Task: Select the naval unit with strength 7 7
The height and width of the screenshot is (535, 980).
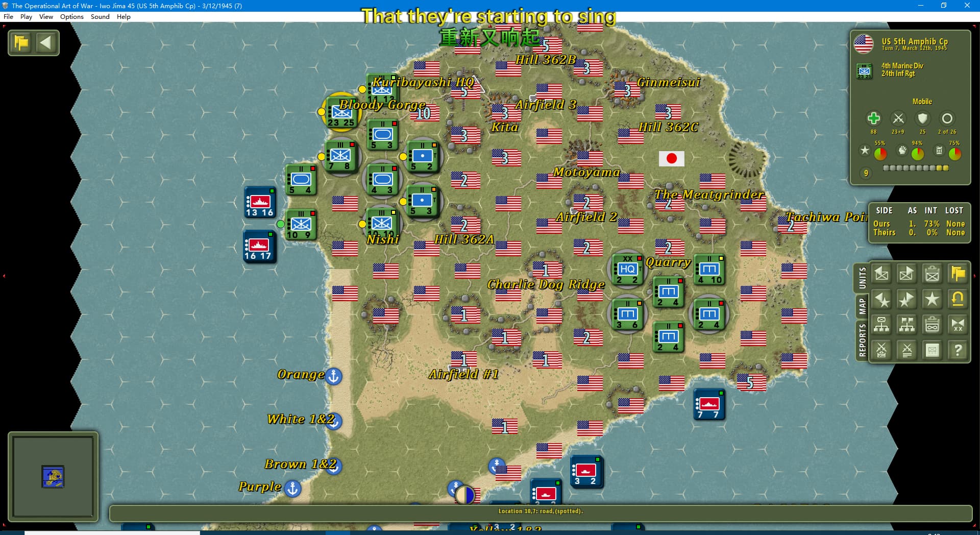Action: tap(709, 405)
